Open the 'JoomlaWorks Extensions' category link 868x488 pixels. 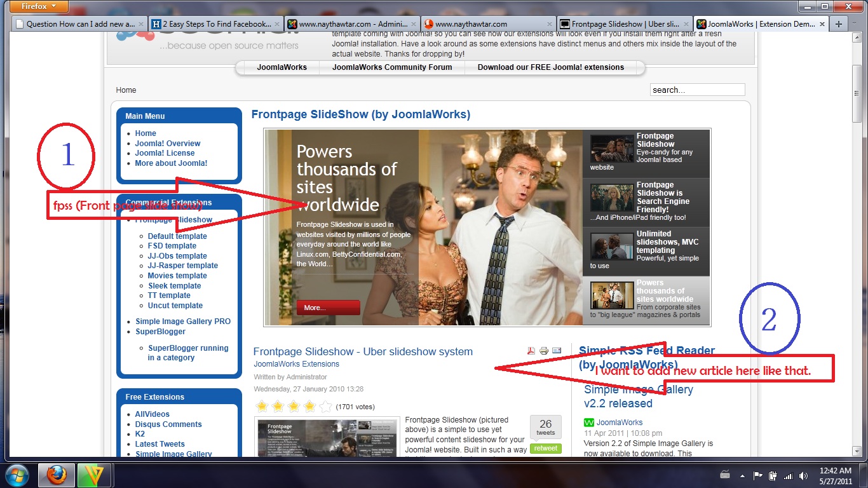tap(296, 364)
